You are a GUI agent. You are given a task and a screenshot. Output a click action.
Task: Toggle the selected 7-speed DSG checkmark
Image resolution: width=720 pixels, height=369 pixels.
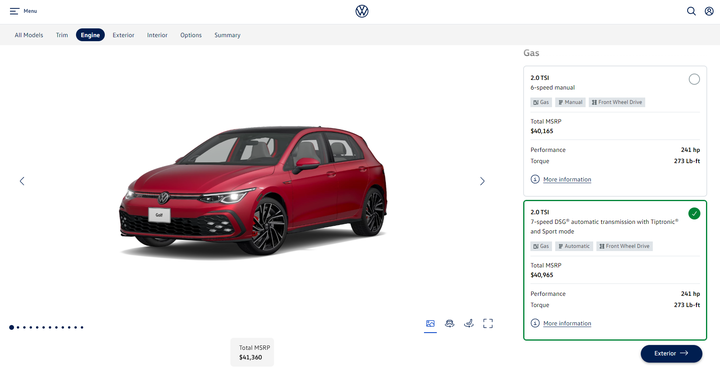click(x=694, y=213)
